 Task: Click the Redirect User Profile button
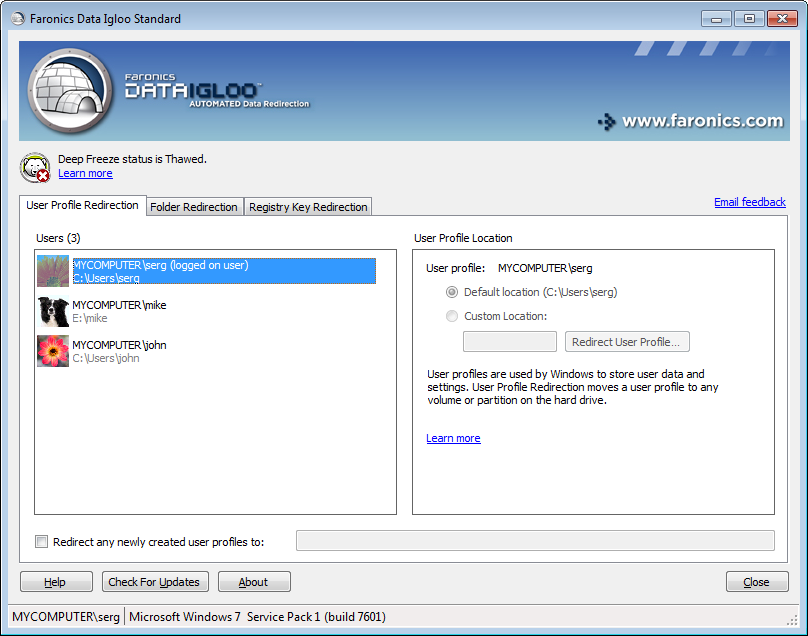point(627,342)
